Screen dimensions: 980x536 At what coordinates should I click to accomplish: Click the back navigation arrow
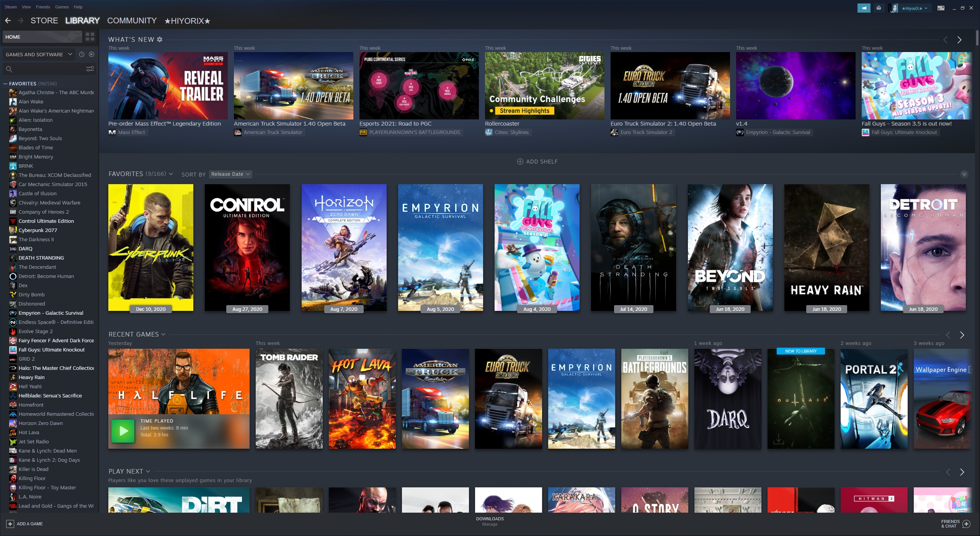point(8,21)
